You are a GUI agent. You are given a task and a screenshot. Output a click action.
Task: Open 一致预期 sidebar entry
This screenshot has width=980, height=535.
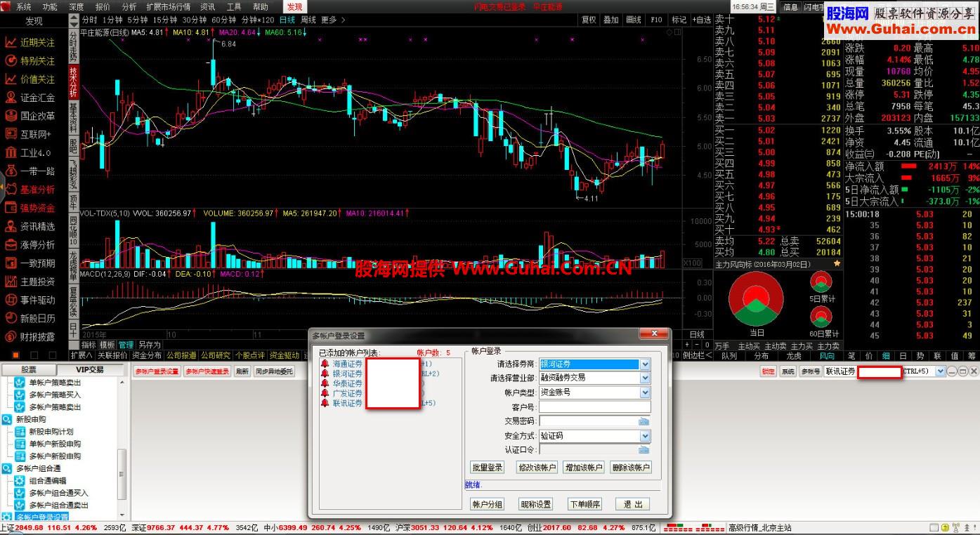(x=30, y=263)
